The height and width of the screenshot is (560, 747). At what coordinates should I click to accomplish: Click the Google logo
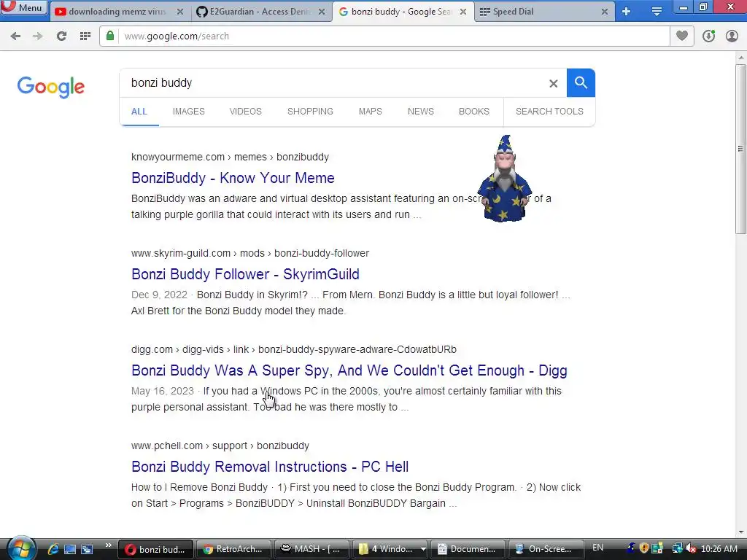(50, 87)
